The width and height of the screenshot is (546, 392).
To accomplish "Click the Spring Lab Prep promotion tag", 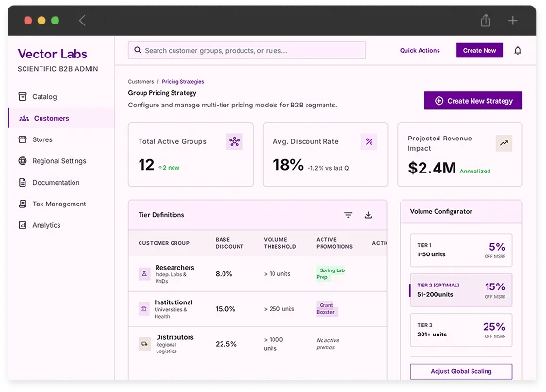I will (330, 273).
